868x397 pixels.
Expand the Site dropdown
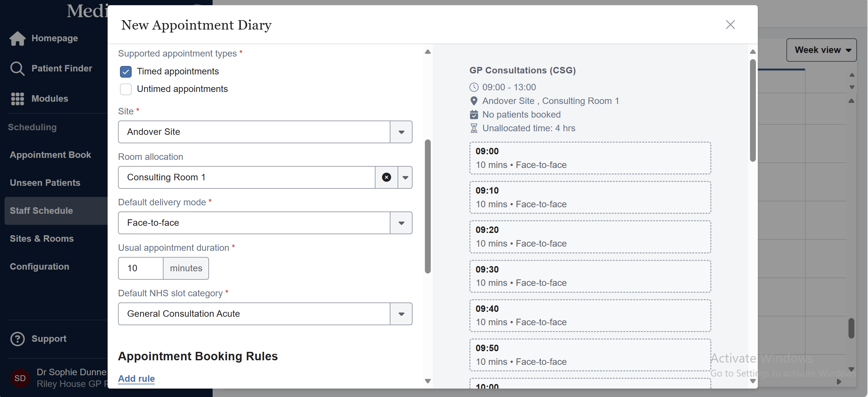401,132
